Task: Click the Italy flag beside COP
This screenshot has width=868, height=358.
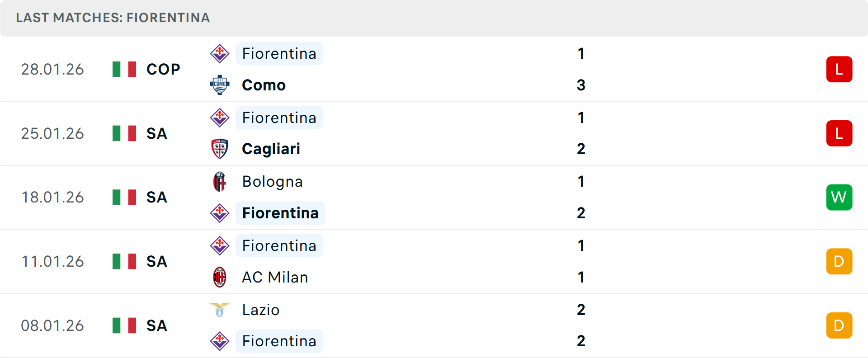Action: (x=124, y=69)
